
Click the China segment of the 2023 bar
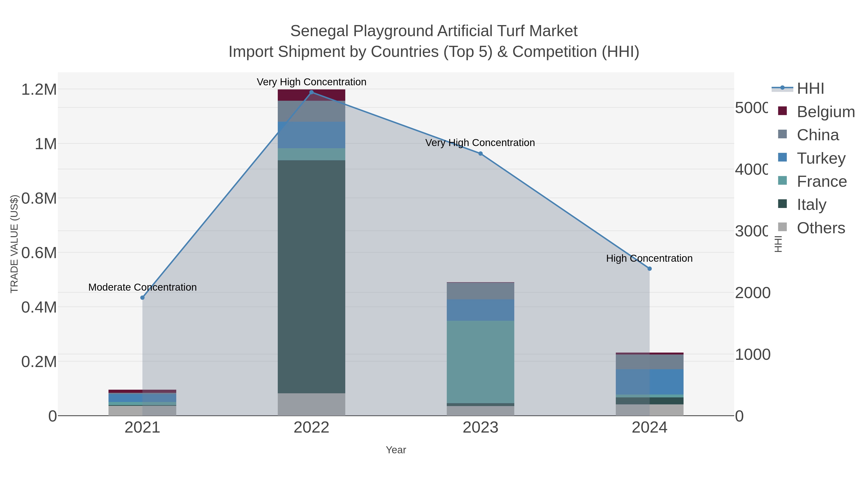[481, 291]
